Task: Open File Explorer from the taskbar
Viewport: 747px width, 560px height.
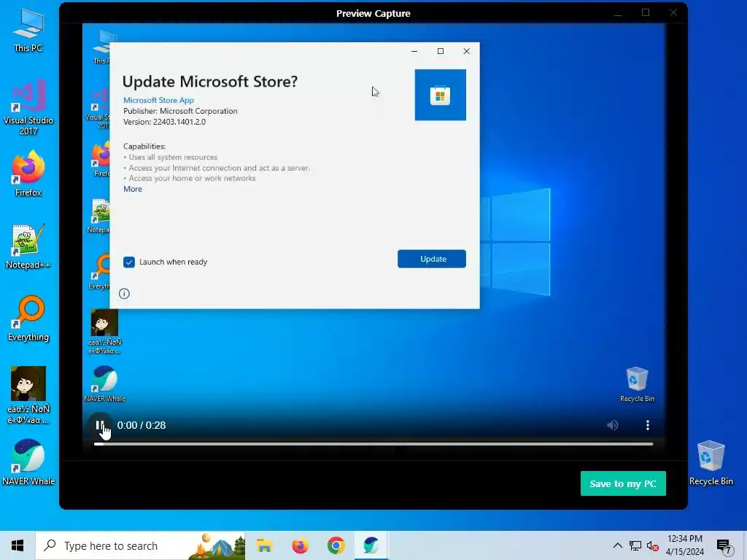Action: [264, 545]
